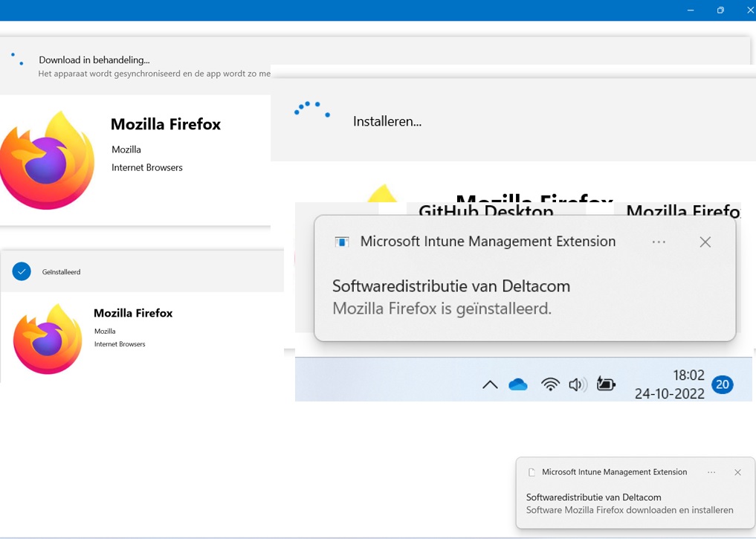Click the battery charging tray icon
Screen dimensions: 756x539
[606, 384]
